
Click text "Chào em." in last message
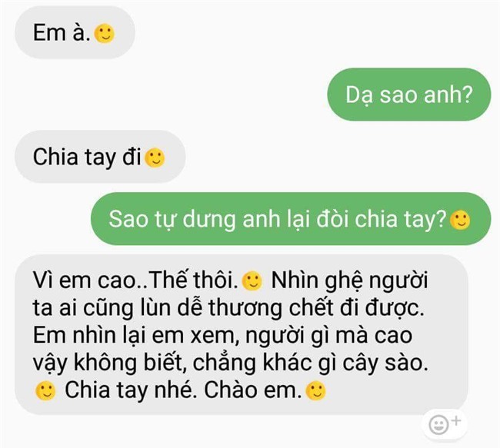[253, 390]
